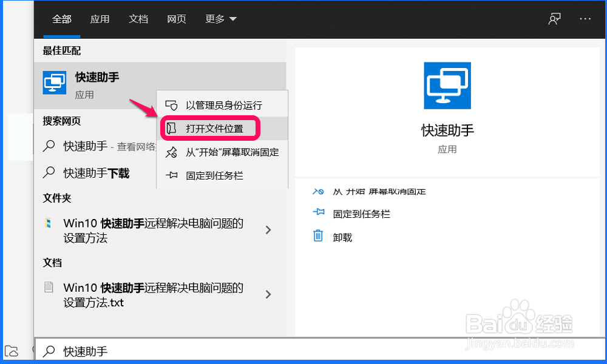Click the image search icon at bottom left
This screenshot has width=607, height=364.
coord(12,351)
